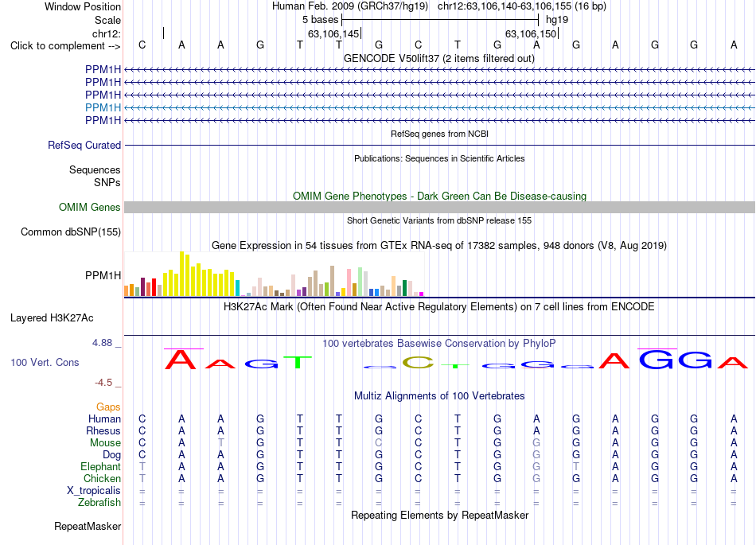Viewport: 756px width, 545px height.
Task: Click the tallest yellow bar in GTEx chart
Action: tap(181, 274)
